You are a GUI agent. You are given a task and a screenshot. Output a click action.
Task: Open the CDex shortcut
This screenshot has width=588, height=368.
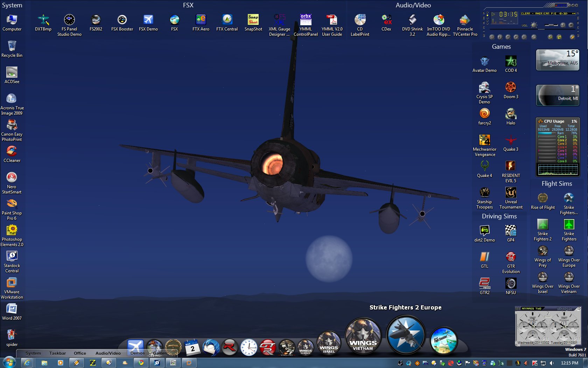[386, 23]
